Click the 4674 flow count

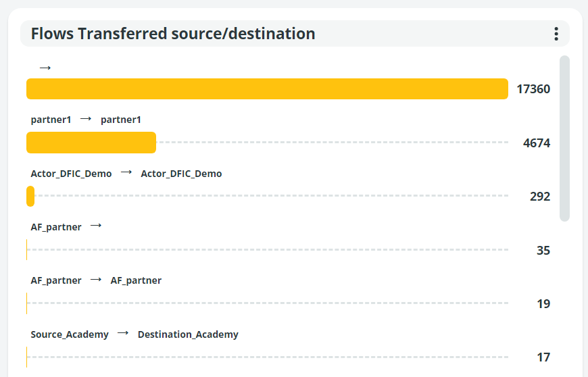point(537,143)
